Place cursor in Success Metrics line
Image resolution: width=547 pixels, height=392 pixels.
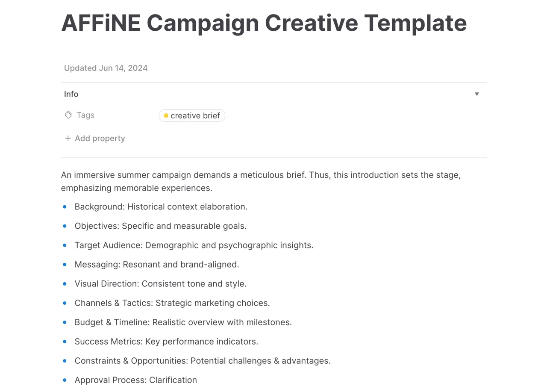pos(167,342)
